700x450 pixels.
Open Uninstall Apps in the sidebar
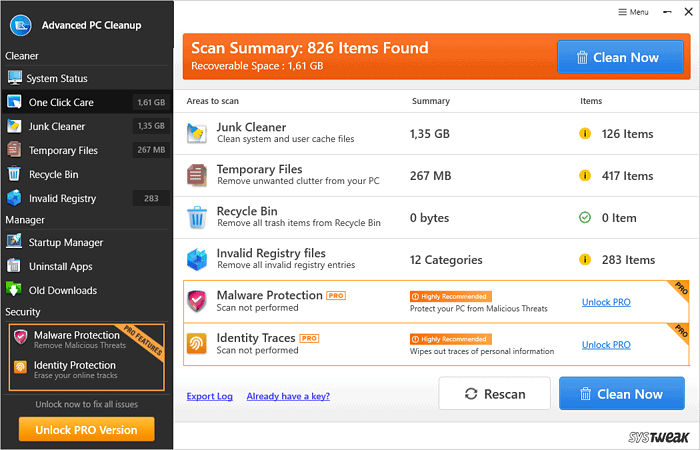click(x=60, y=266)
